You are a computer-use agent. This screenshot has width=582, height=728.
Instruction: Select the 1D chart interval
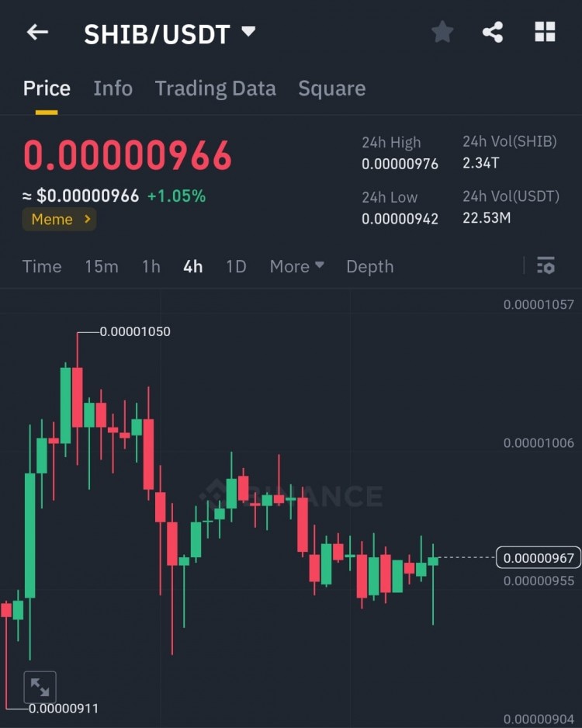pos(236,266)
